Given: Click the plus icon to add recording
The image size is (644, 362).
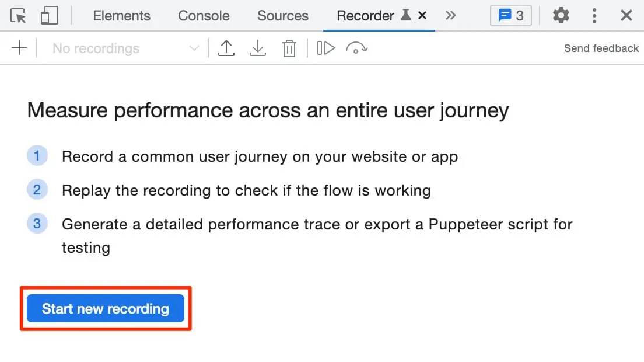Looking at the screenshot, I should click(20, 48).
